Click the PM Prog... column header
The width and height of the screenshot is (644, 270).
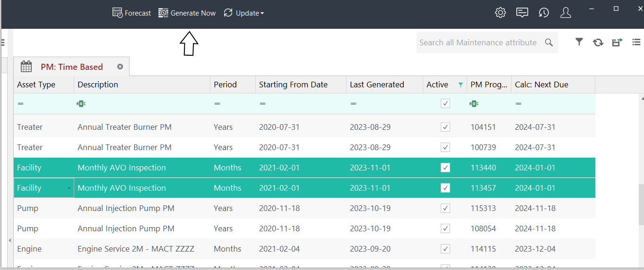click(x=489, y=84)
